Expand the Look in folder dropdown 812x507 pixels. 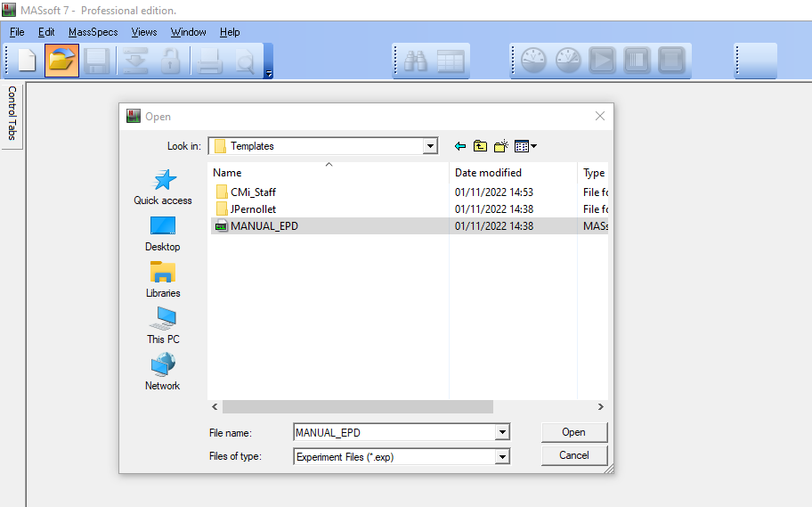point(431,146)
